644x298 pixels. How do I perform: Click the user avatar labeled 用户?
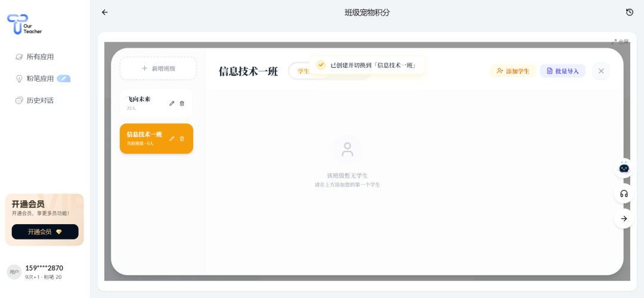14,272
